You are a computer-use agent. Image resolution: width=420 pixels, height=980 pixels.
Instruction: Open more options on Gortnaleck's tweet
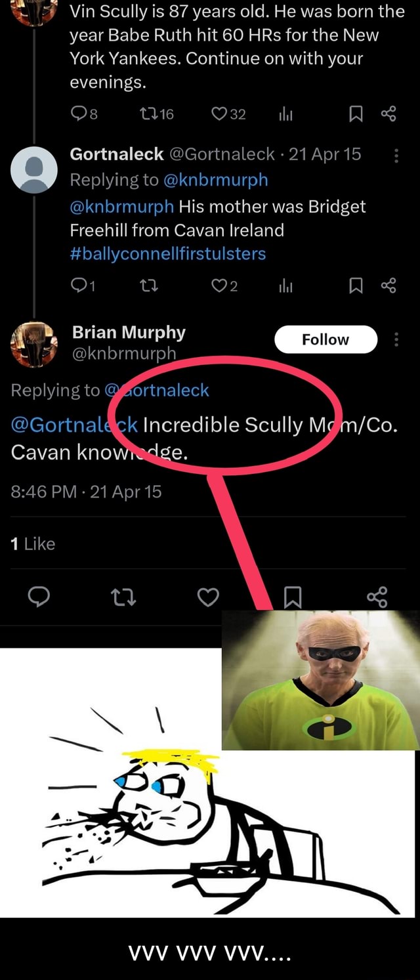[x=395, y=155]
